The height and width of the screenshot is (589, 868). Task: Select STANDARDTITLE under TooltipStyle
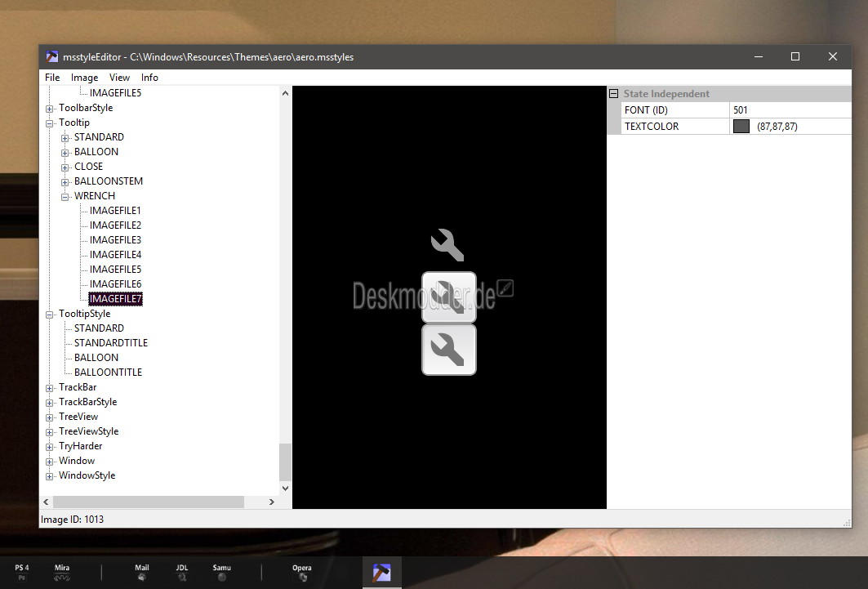[x=111, y=343]
